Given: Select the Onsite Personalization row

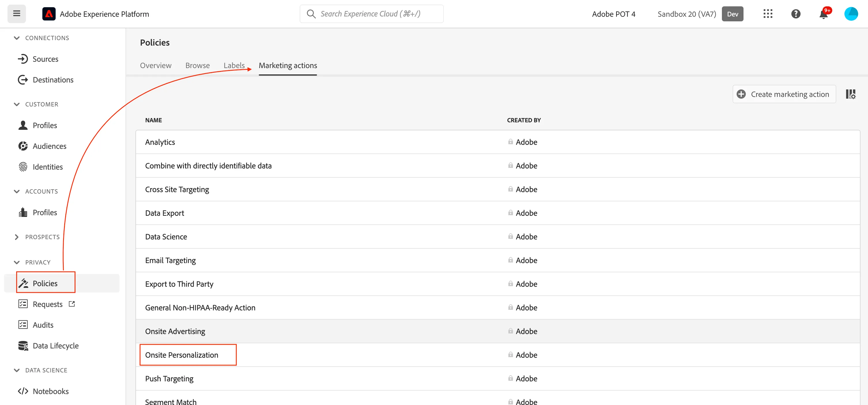Looking at the screenshot, I should [498, 355].
